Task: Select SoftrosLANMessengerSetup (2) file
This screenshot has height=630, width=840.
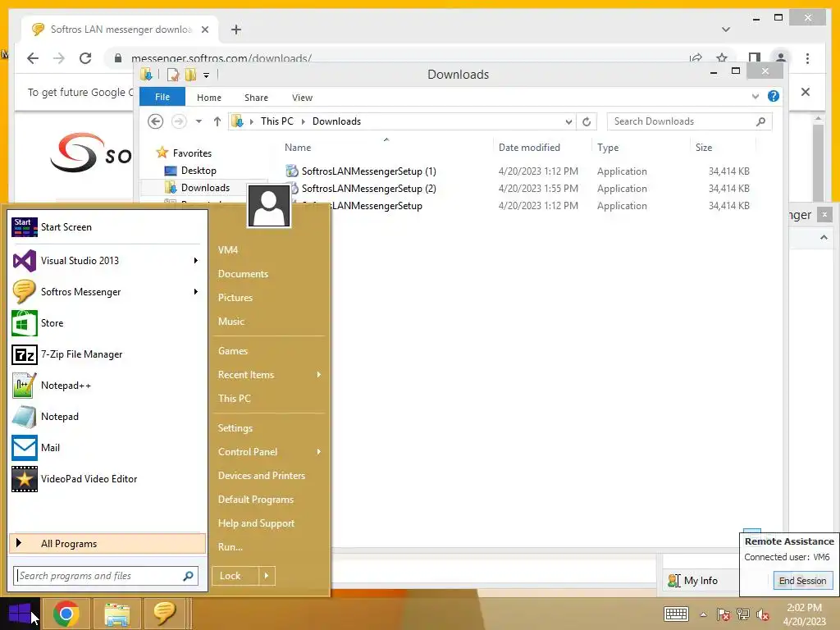Action: coord(368,189)
